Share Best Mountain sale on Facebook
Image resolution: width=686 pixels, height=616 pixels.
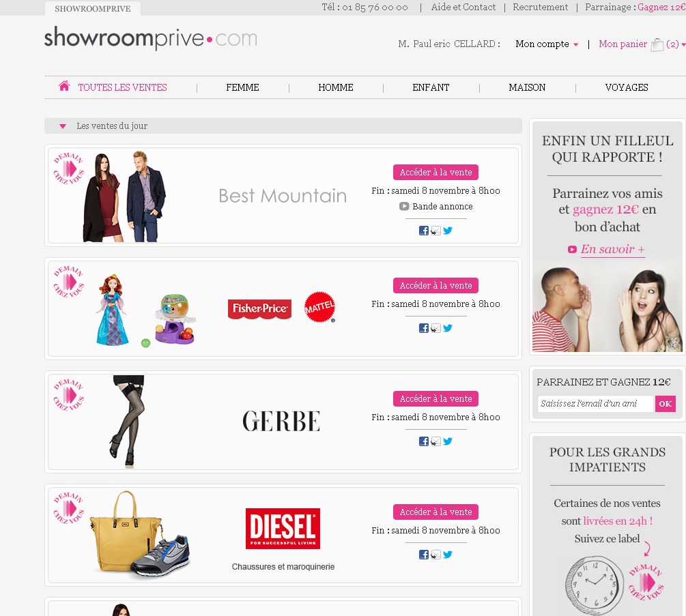point(423,231)
